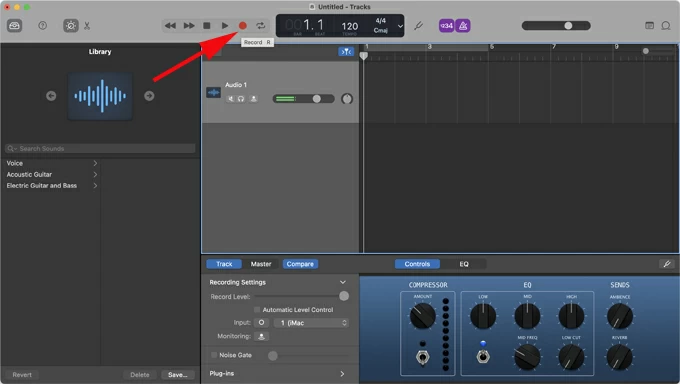Click bar 5 on the timeline ruler
Screen dimensions: 680x384
point(492,47)
